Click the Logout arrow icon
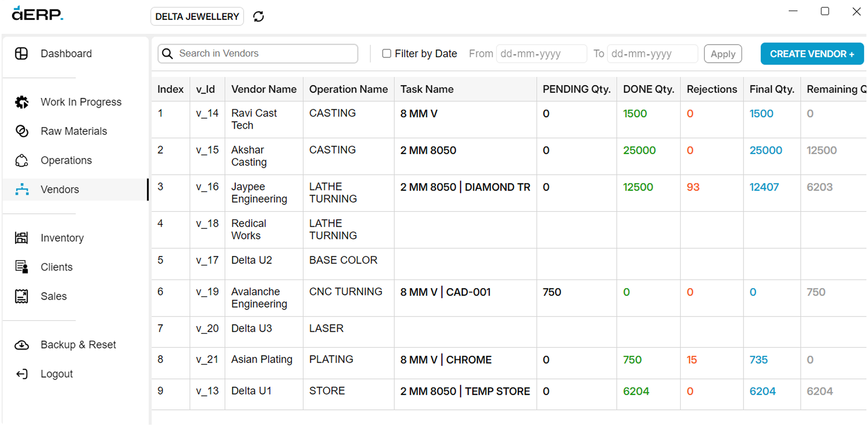 (22, 374)
